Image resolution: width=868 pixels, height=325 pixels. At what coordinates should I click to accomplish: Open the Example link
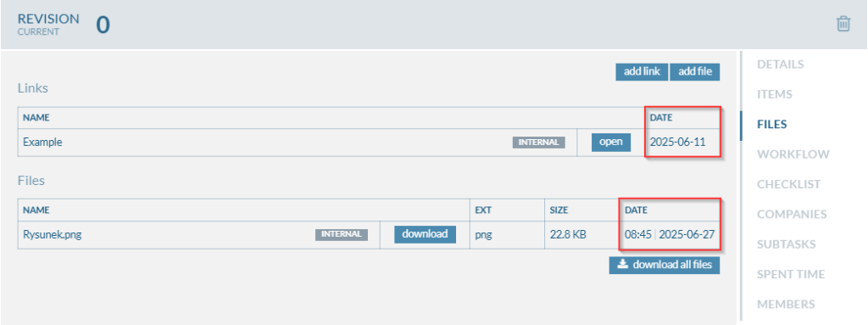[x=611, y=142]
